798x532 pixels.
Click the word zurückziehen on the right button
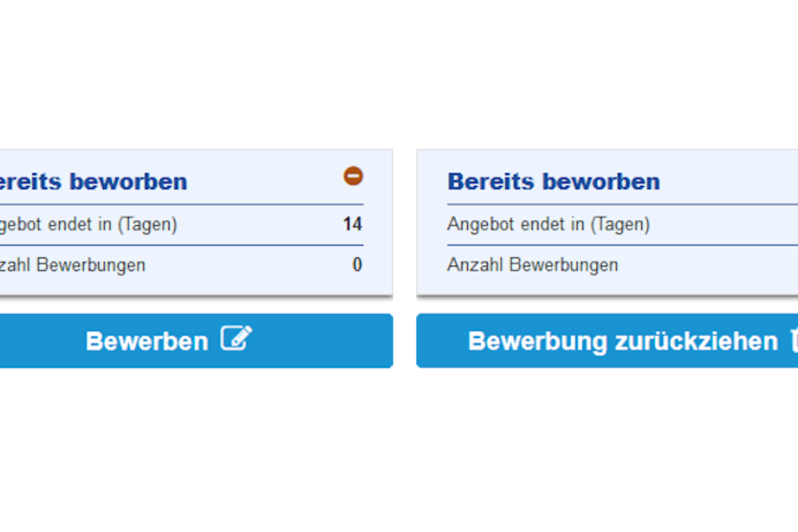click(697, 341)
